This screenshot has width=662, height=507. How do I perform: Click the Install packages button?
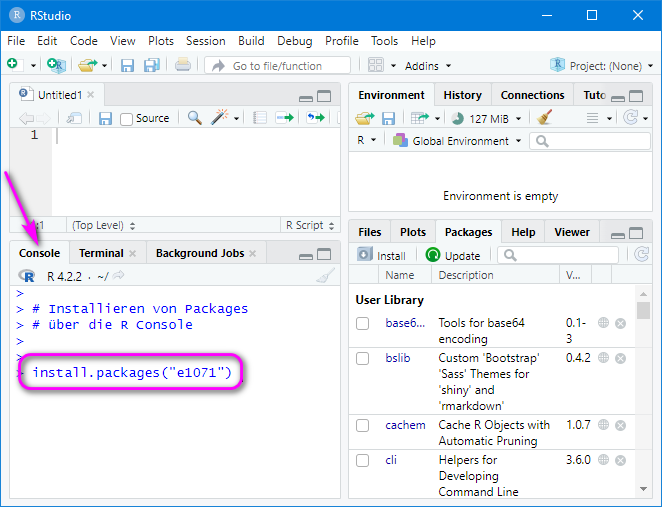[x=381, y=255]
